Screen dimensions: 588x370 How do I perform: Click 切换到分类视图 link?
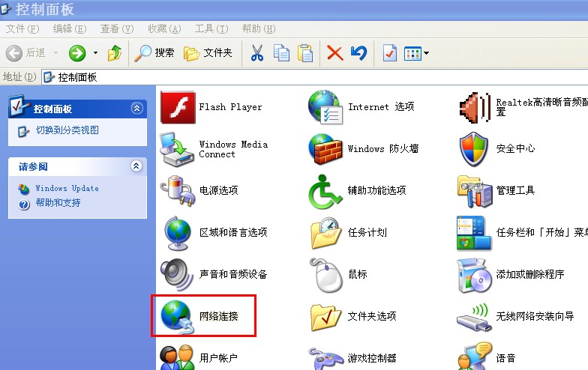pyautogui.click(x=67, y=130)
